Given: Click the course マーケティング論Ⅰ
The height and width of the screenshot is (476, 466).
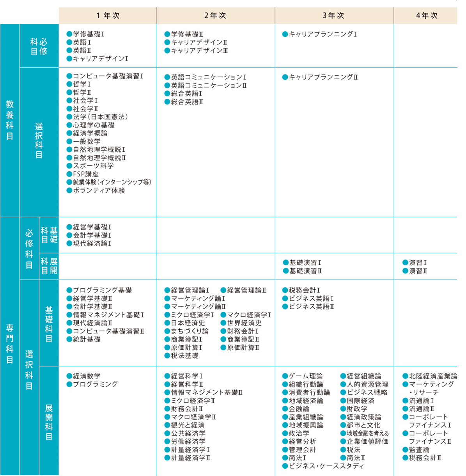Looking at the screenshot, I should click(195, 298).
